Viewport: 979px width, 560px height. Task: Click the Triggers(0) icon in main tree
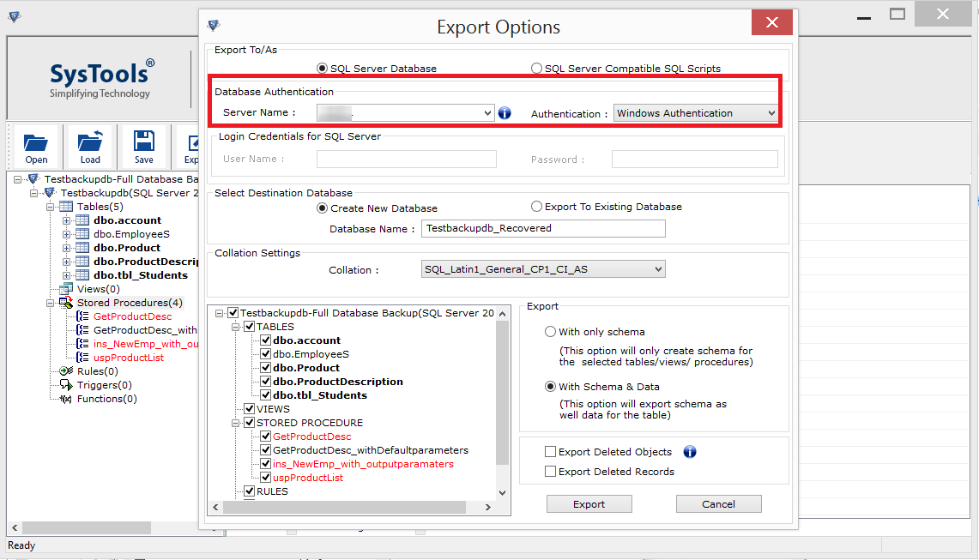click(x=66, y=385)
